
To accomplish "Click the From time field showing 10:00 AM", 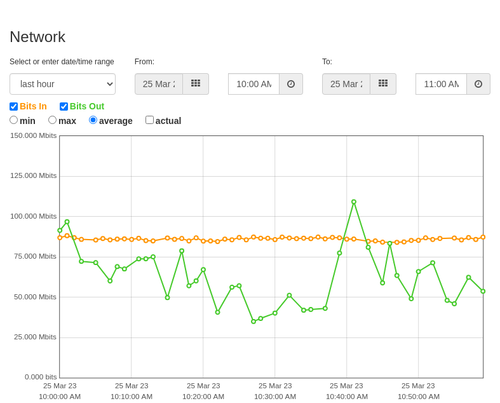I will click(254, 84).
